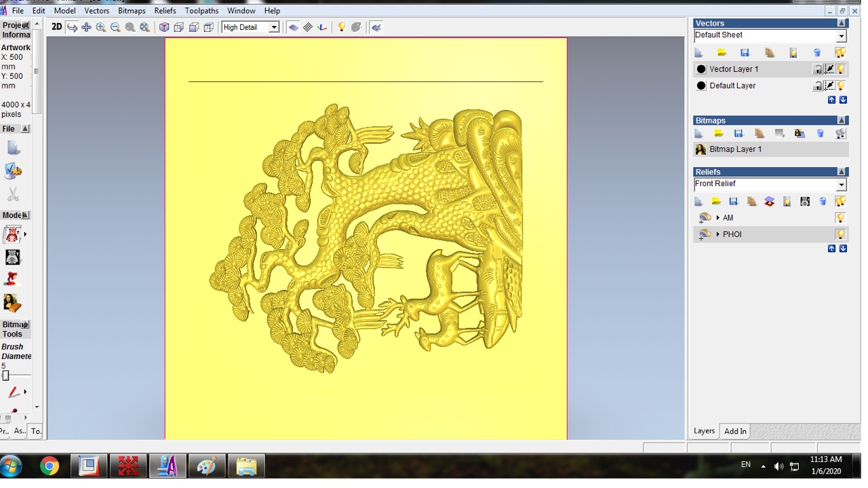Toggle the light bulb icon in 3D toolbar
Image resolution: width=868 pixels, height=488 pixels.
click(x=342, y=27)
